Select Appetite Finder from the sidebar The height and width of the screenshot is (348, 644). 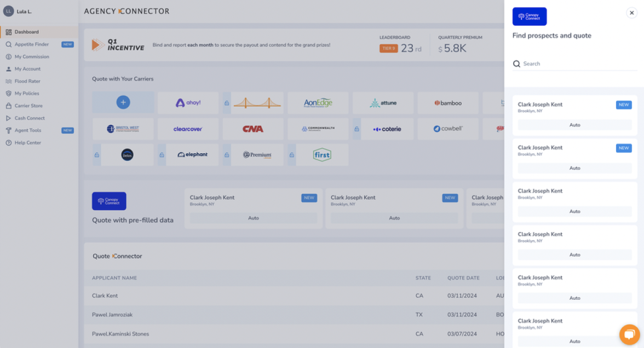(x=31, y=44)
